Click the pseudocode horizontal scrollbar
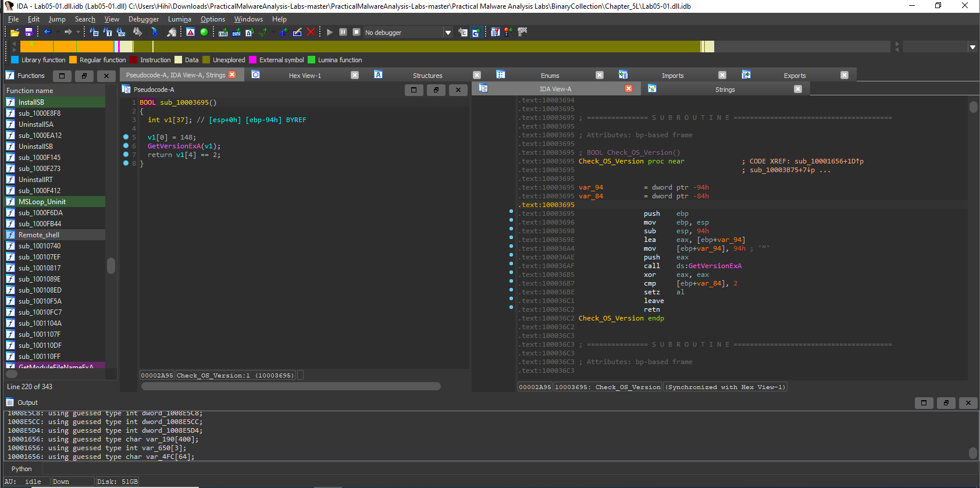 (x=291, y=386)
